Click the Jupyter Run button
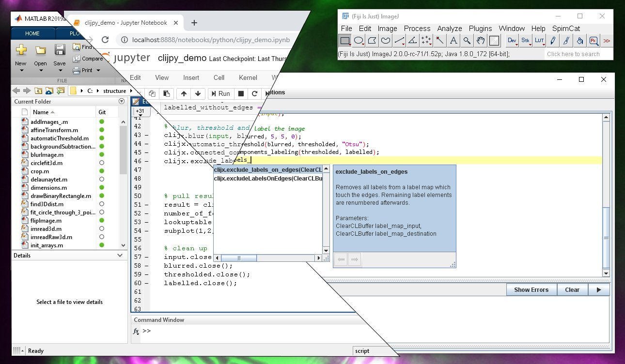Image resolution: width=625 pixels, height=364 pixels. 220,93
